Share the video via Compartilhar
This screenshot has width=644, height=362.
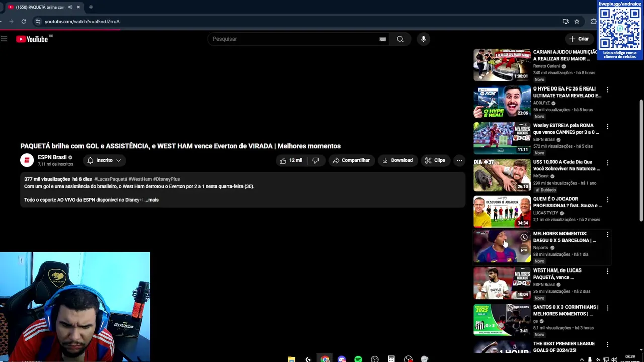pyautogui.click(x=351, y=160)
